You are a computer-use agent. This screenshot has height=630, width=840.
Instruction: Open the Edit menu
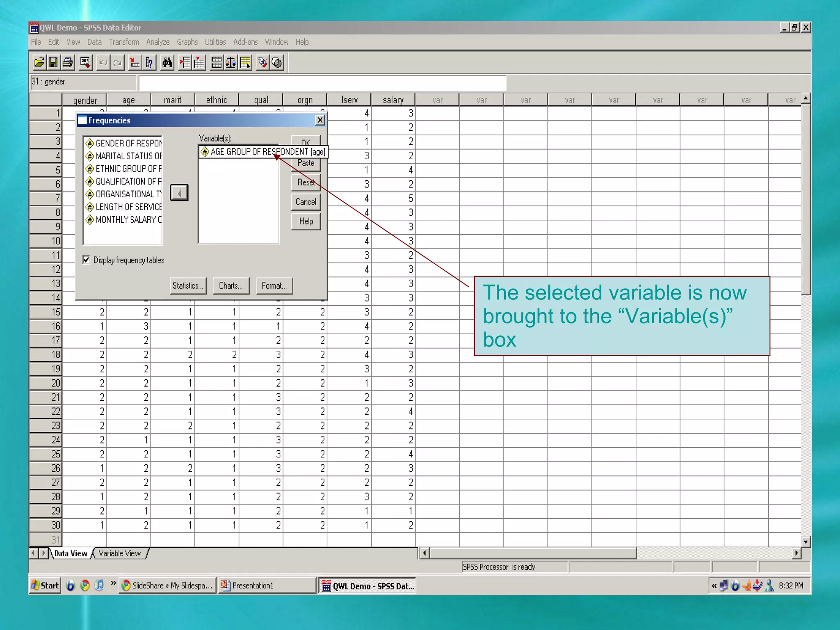(54, 42)
